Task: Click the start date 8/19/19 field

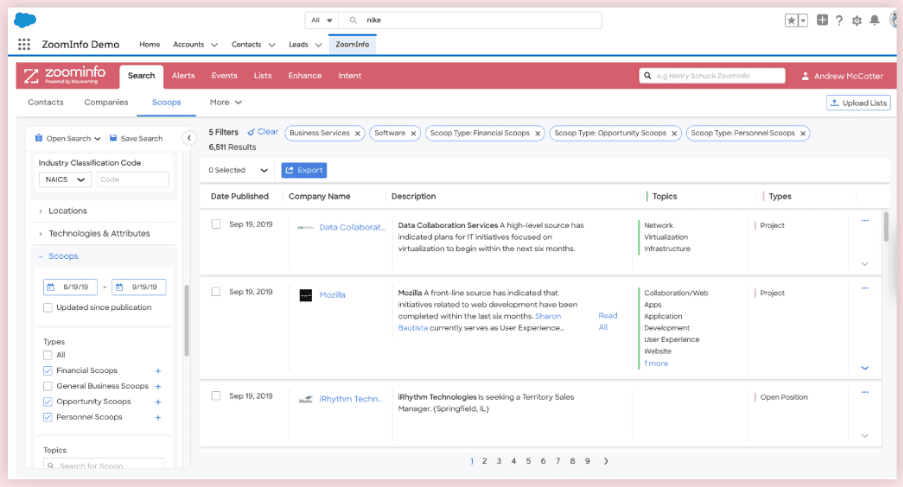Action: pos(70,287)
